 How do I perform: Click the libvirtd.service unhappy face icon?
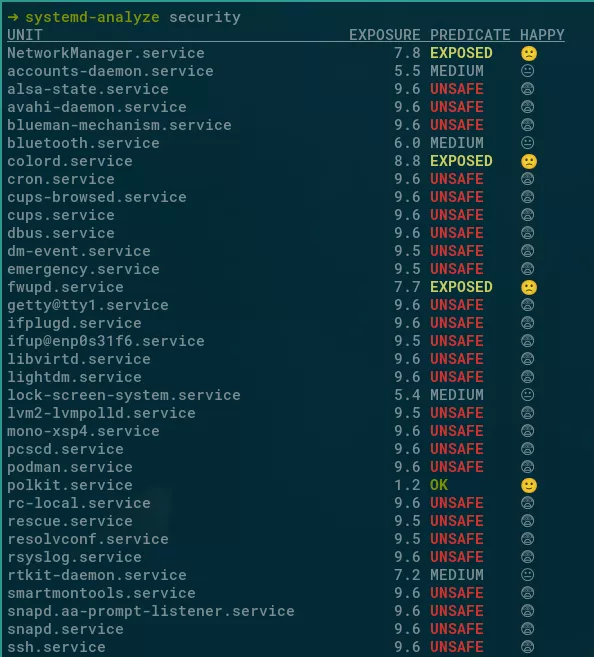click(527, 359)
